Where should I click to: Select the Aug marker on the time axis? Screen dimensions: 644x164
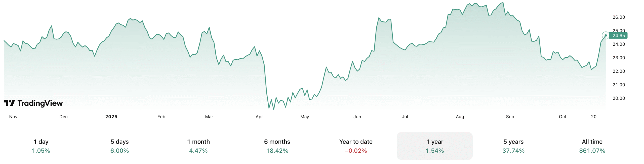pos(460,117)
